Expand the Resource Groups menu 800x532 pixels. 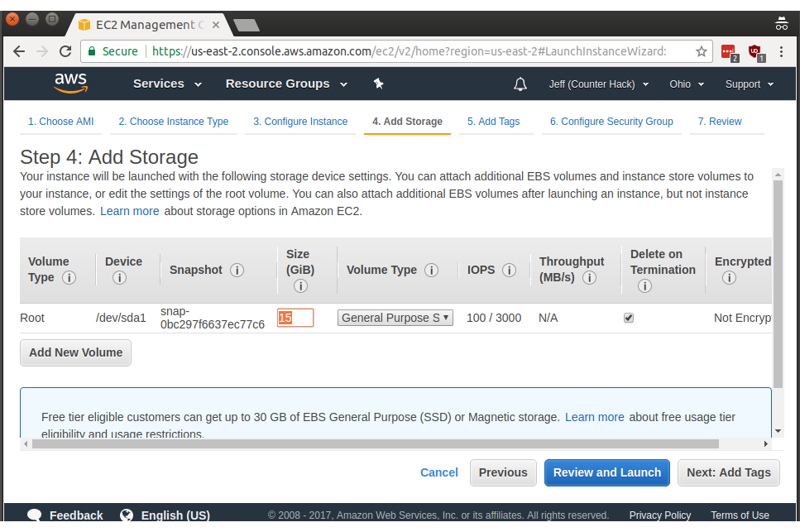pos(287,84)
